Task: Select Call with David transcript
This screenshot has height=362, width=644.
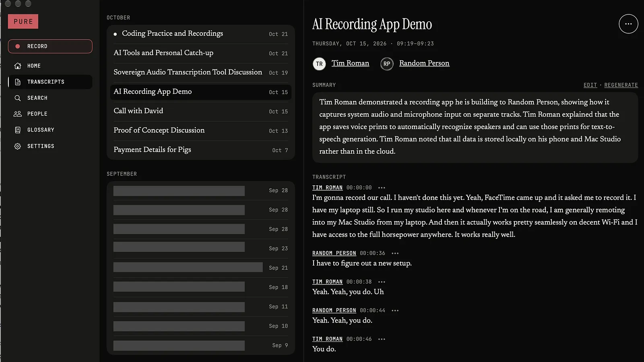Action: click(x=201, y=111)
